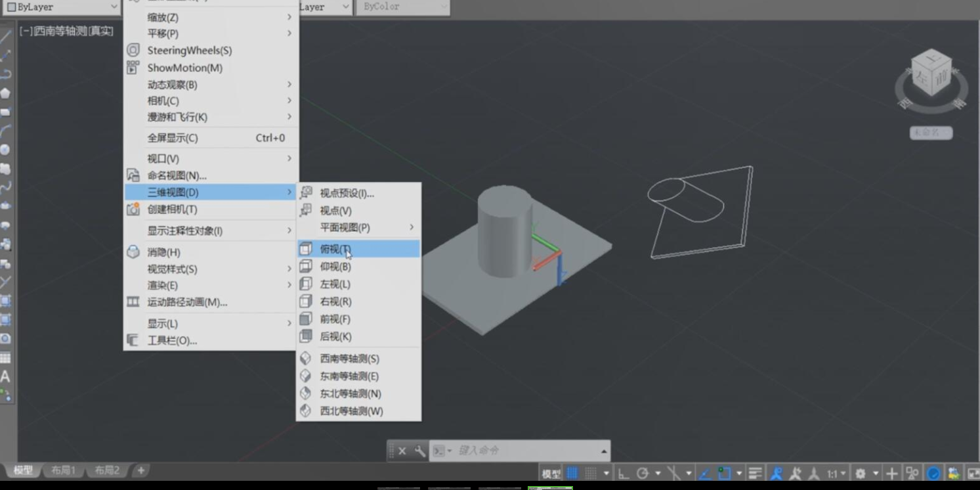
Task: Choose Northwest Isometric (西北等轴测)
Action: point(358,411)
